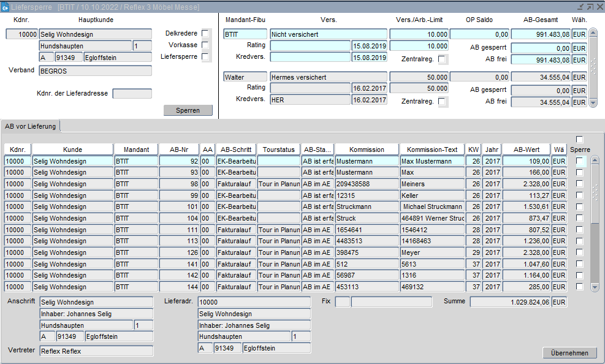605x364 pixels.
Task: Click the restore window icon in title bar
Action: pyautogui.click(x=590, y=6)
